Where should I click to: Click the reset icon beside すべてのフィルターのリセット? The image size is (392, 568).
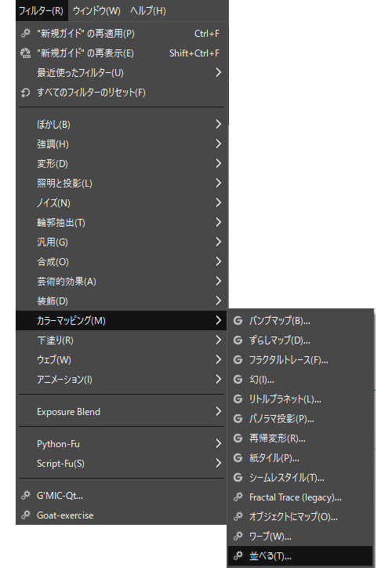[25, 93]
